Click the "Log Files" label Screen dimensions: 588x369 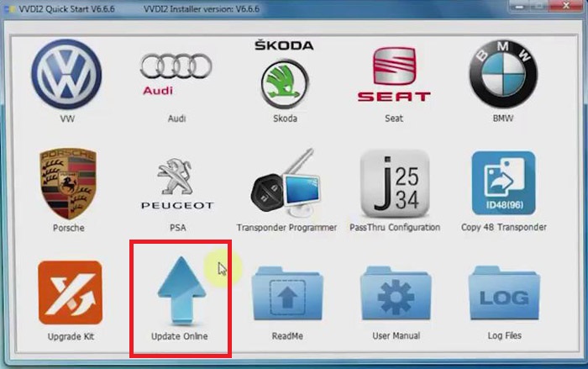tap(504, 335)
